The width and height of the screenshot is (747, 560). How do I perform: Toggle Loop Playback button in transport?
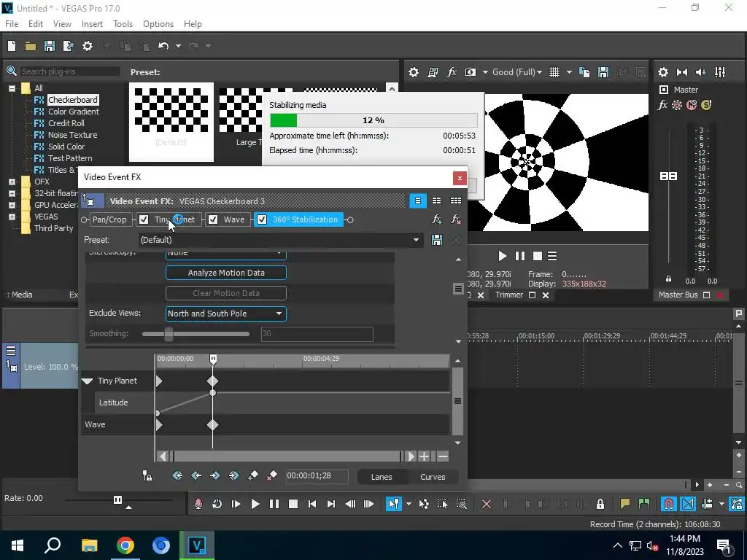point(217,504)
